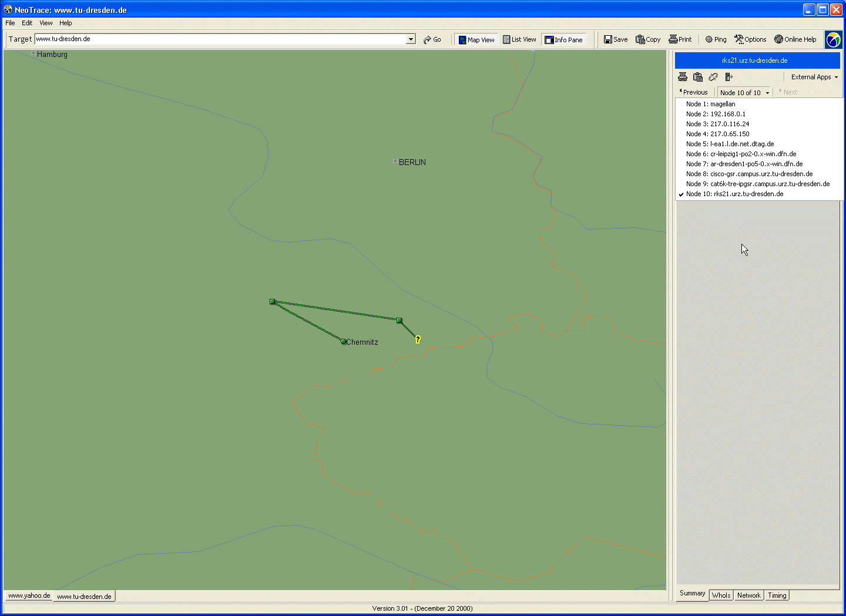Select Node 7: ar-dresden1-po5-0.x-win.dfn.de
The height and width of the screenshot is (616, 846).
tap(759, 164)
